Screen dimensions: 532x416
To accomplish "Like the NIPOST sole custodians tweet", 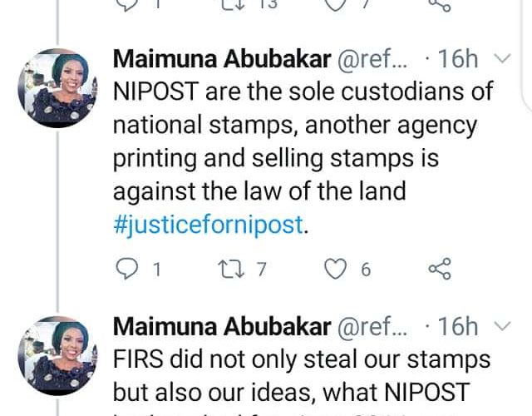I will click(335, 268).
